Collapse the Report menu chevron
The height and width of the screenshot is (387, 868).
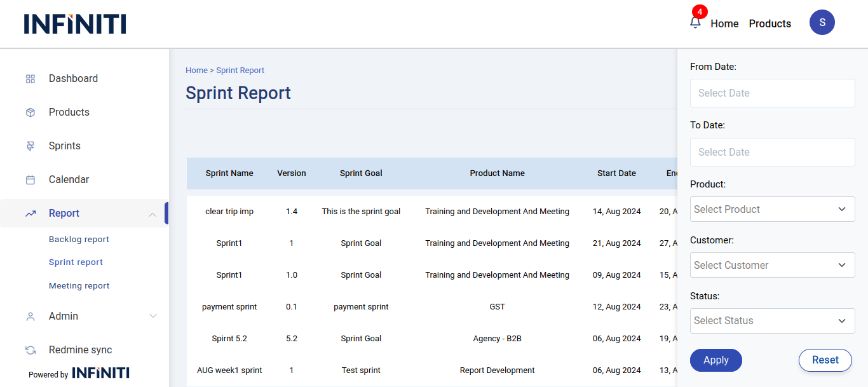coord(153,214)
